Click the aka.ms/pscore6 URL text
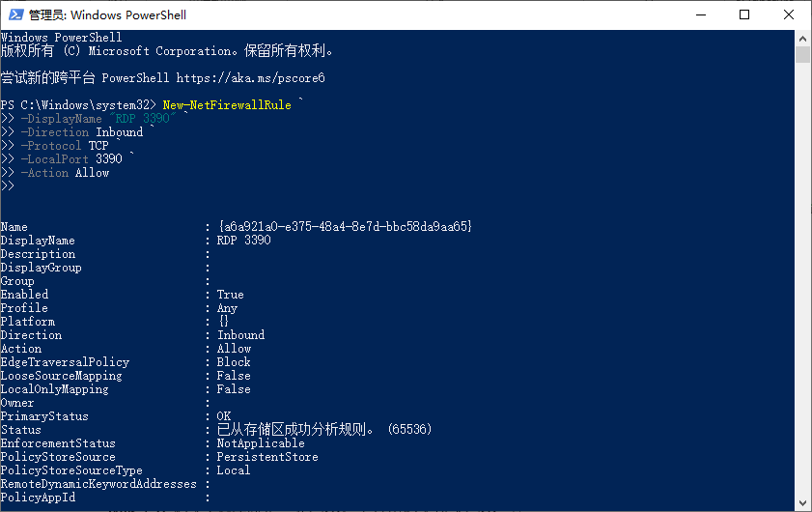This screenshot has width=812, height=512. pyautogui.click(x=251, y=78)
